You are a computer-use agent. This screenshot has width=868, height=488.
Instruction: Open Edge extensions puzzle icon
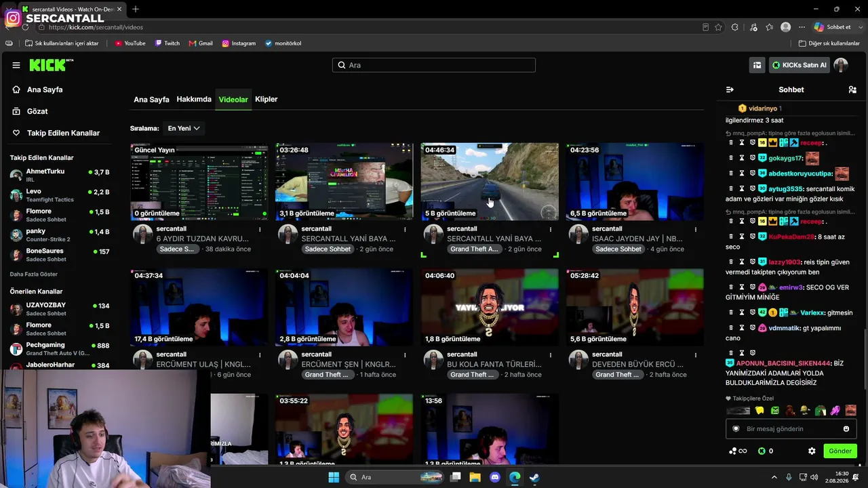coord(735,27)
